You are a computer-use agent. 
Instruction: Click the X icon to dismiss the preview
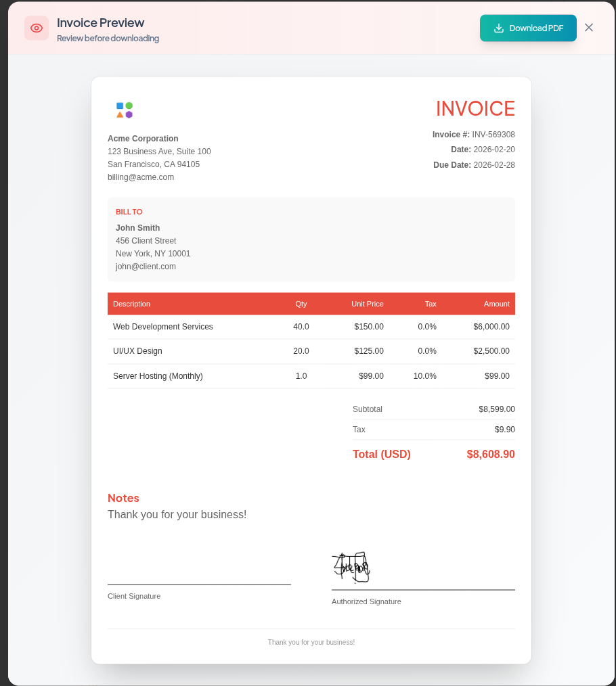[x=588, y=28]
